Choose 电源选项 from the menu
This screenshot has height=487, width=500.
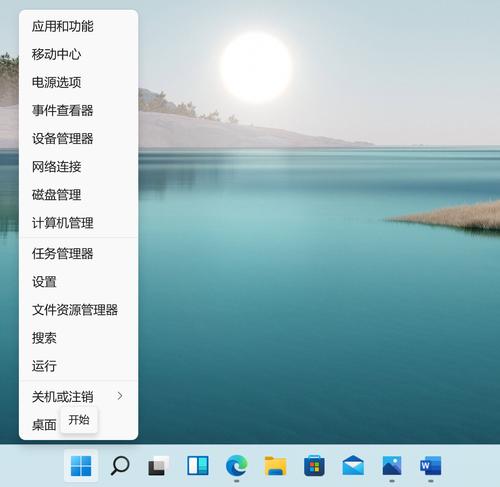tap(79, 82)
